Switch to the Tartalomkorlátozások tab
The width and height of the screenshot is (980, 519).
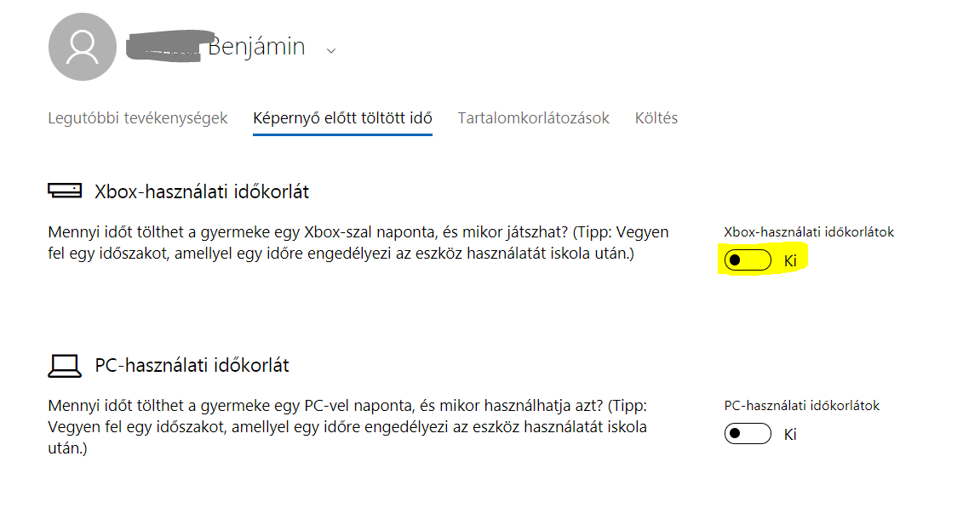point(533,118)
